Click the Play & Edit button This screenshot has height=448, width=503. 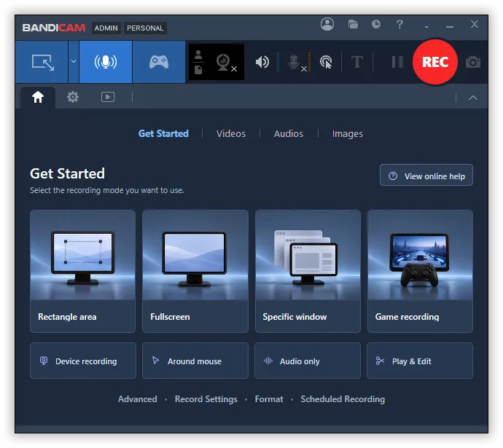[420, 361]
